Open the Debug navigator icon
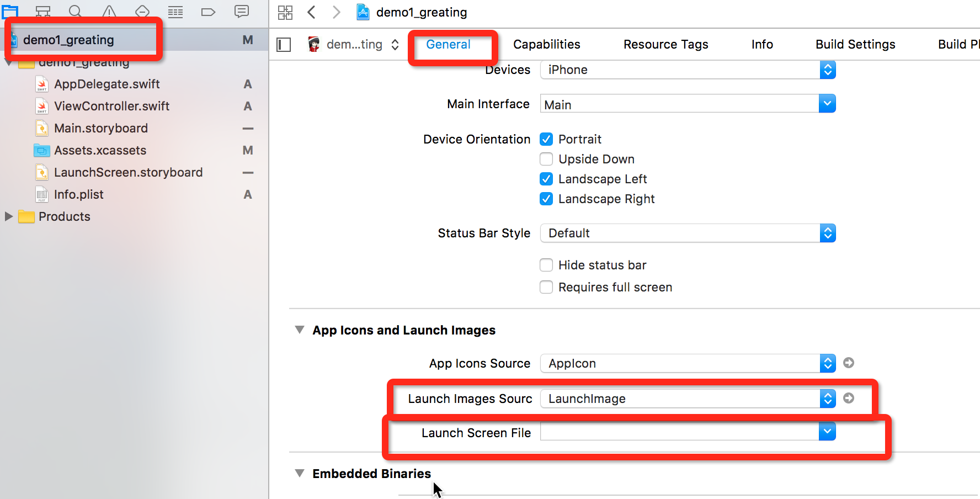Screen dimensions: 980x499 (x=175, y=12)
